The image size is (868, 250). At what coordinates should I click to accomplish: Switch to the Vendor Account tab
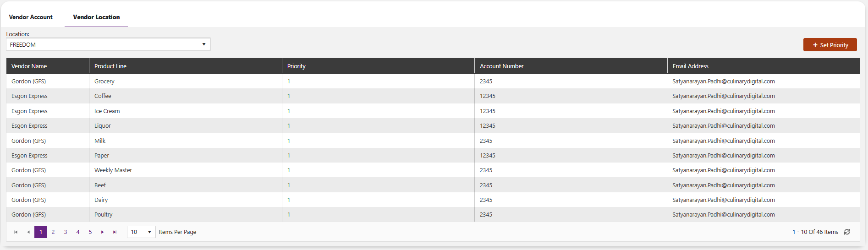tap(31, 17)
